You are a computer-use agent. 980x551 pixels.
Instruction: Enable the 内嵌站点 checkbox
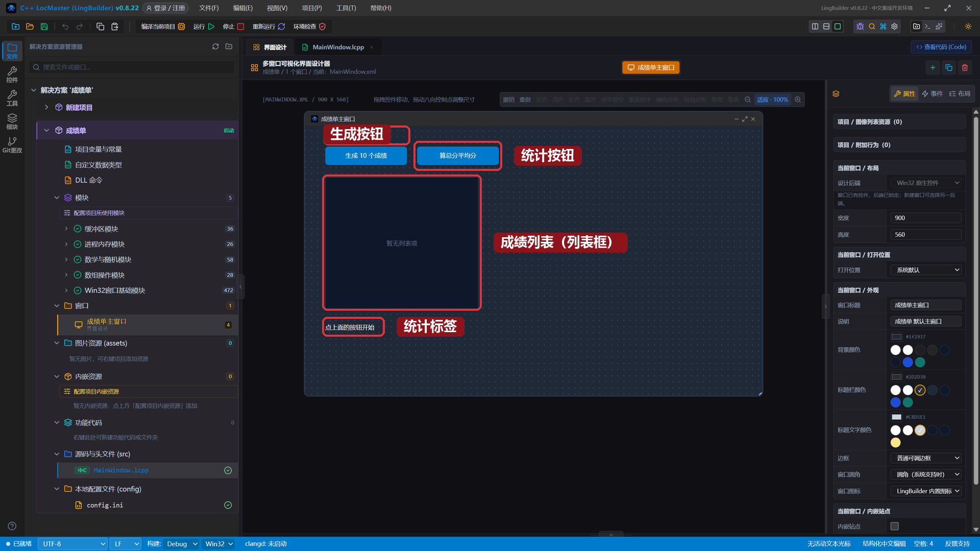click(x=894, y=526)
